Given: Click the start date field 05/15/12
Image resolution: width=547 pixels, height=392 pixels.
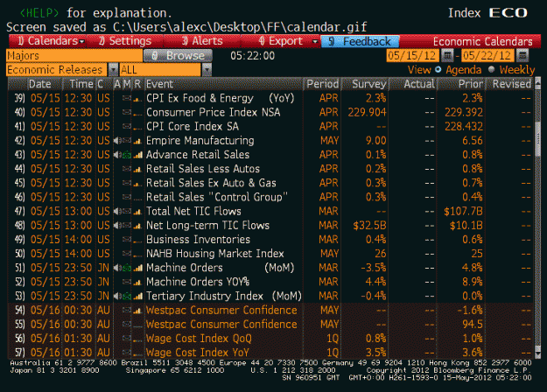Looking at the screenshot, I should (x=413, y=55).
